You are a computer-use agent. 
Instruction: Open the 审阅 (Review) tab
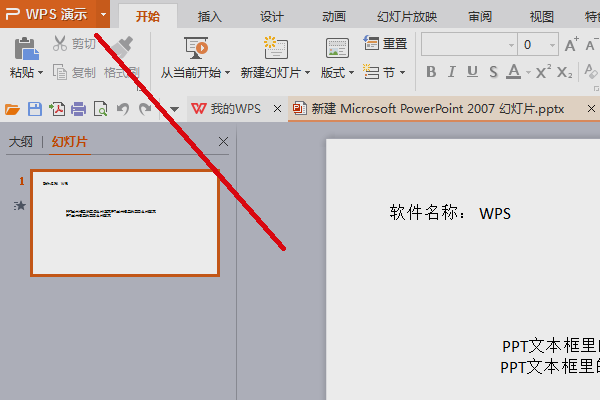click(480, 16)
